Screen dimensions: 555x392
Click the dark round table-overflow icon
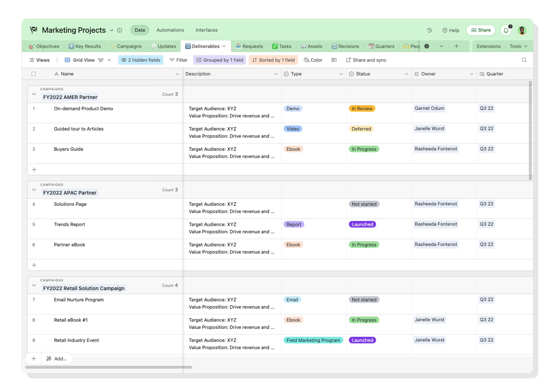pyautogui.click(x=427, y=46)
